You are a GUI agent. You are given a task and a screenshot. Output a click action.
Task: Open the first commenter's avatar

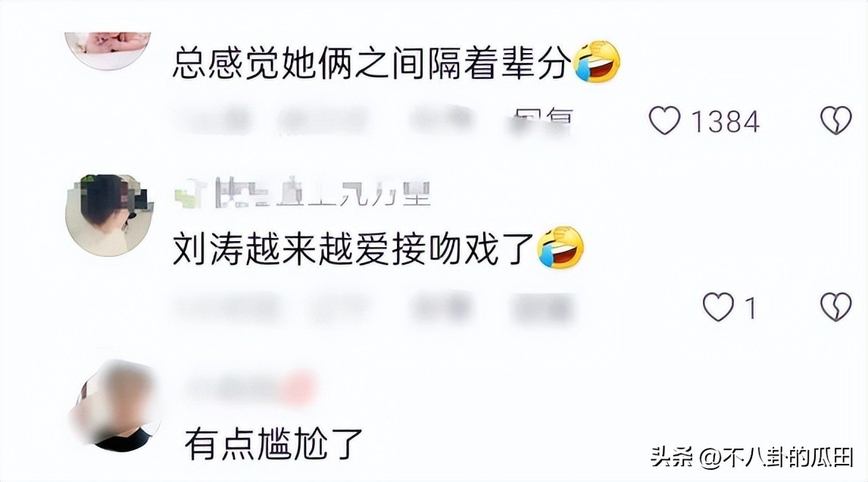pos(108,50)
